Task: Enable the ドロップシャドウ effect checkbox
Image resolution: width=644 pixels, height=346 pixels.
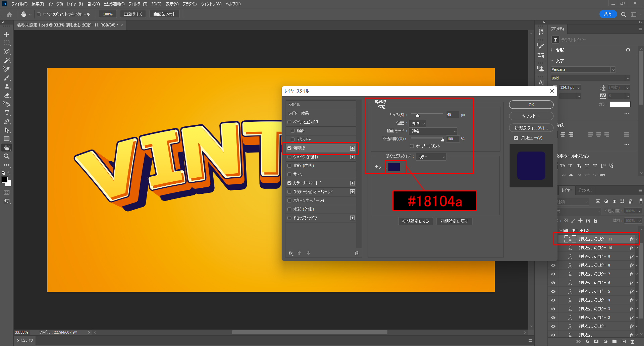Action: coord(289,218)
